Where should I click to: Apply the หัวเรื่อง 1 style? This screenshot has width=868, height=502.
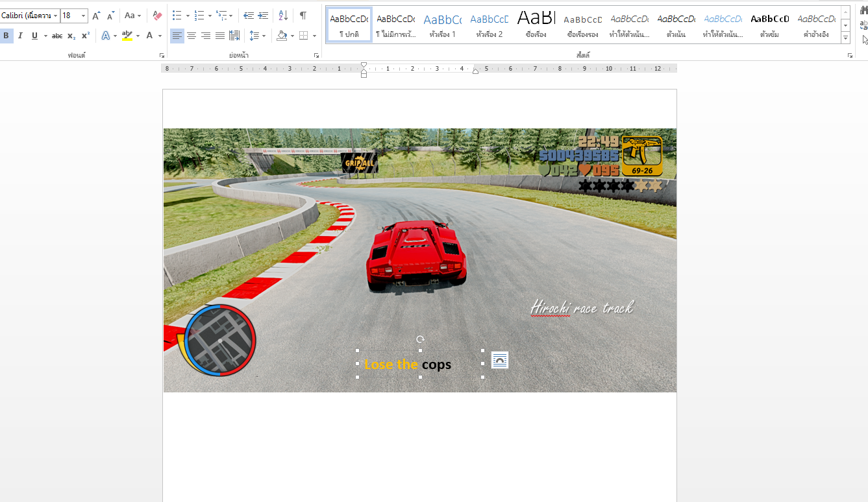[x=443, y=25]
